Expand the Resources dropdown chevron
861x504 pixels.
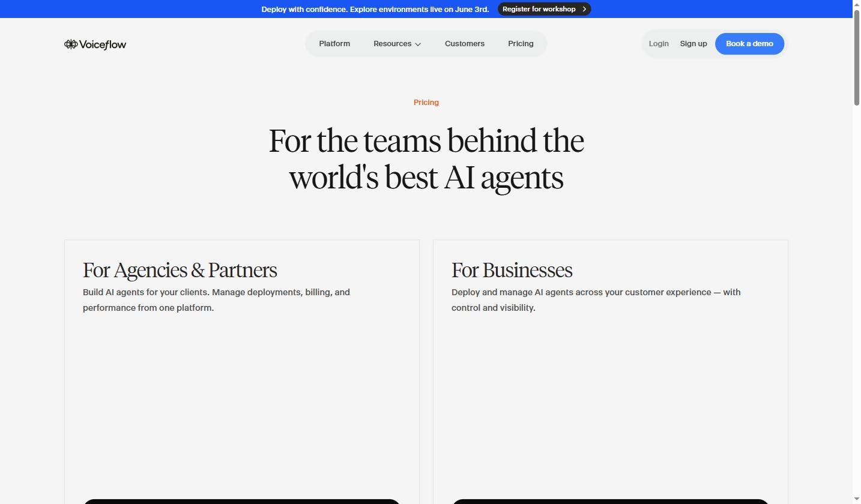418,44
